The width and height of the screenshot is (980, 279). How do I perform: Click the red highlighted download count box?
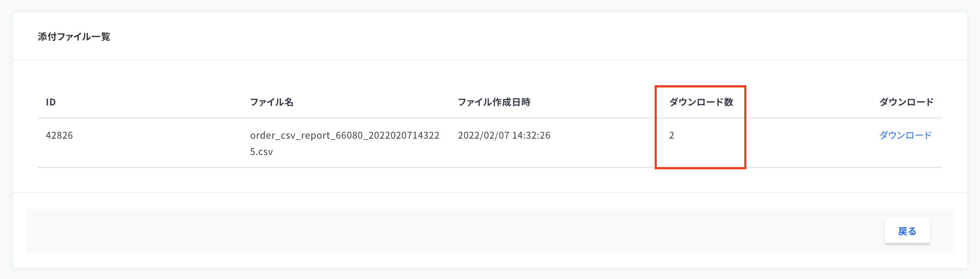click(700, 127)
